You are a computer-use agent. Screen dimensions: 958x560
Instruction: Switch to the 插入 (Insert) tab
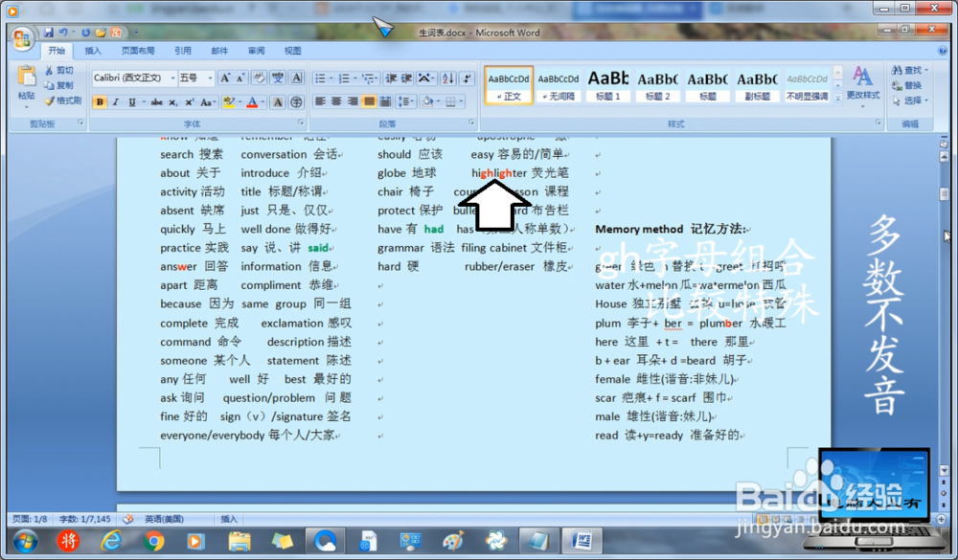[x=93, y=51]
